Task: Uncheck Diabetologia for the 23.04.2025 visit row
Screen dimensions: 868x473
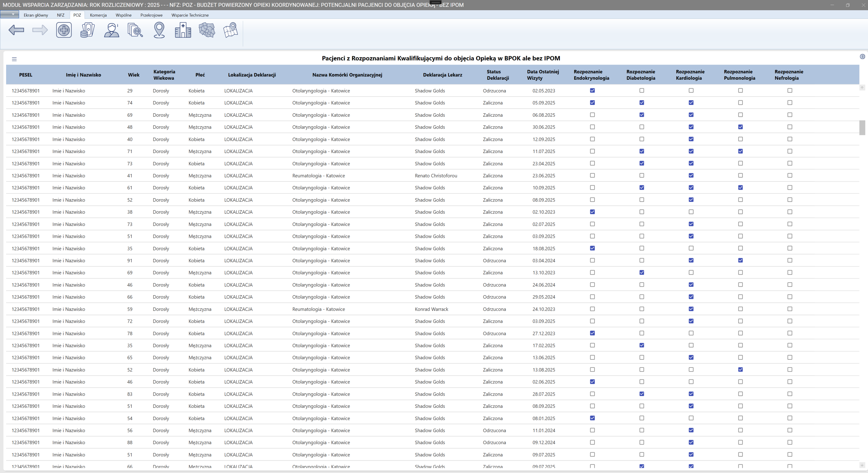Action: point(642,163)
